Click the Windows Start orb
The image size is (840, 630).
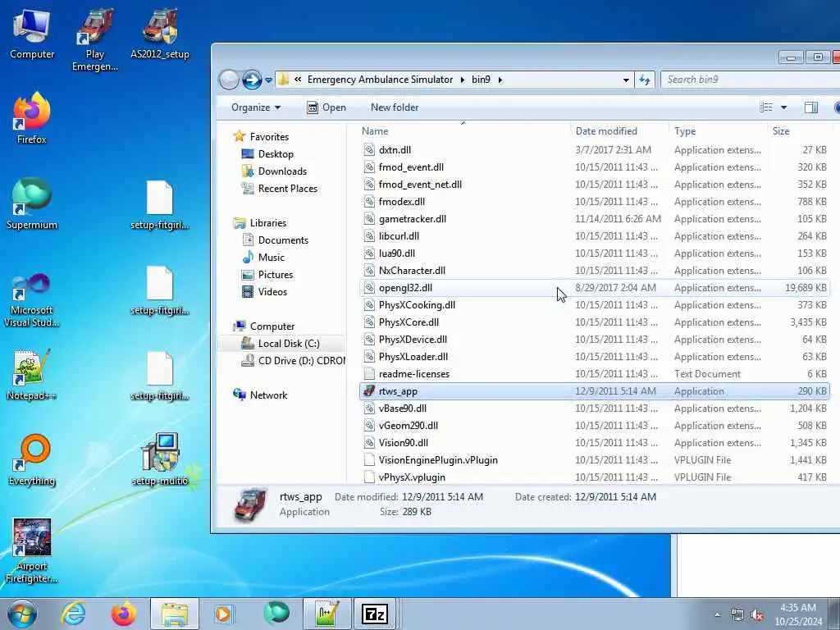pyautogui.click(x=22, y=614)
